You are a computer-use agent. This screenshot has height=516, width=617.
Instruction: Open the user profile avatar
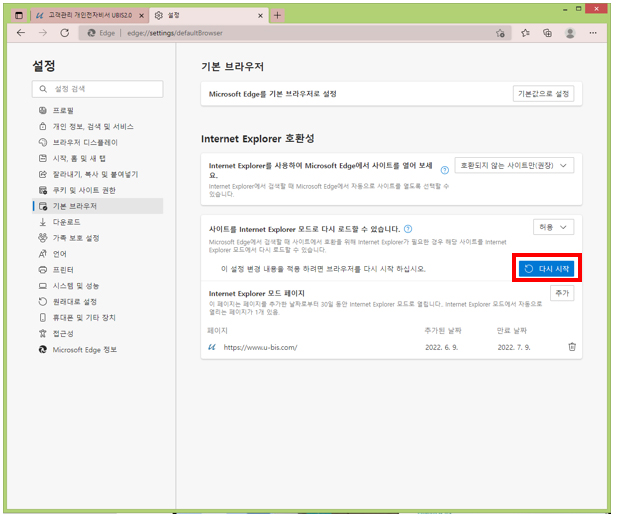click(570, 33)
